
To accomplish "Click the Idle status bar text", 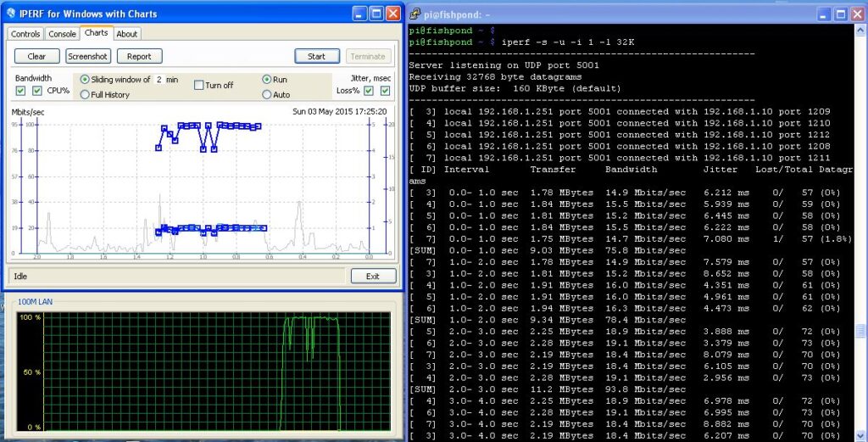I will pos(20,276).
